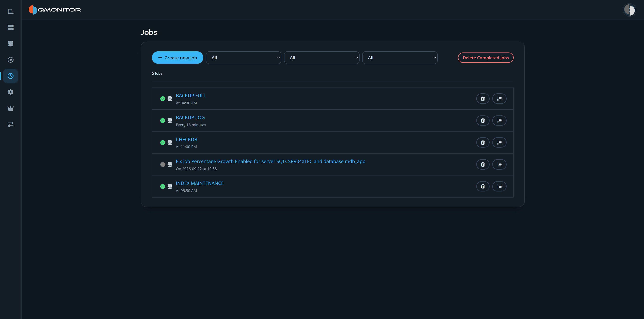This screenshot has height=319, width=644.
Task: Click 'At 11:00 PM' schedule text
Action: coord(186,147)
